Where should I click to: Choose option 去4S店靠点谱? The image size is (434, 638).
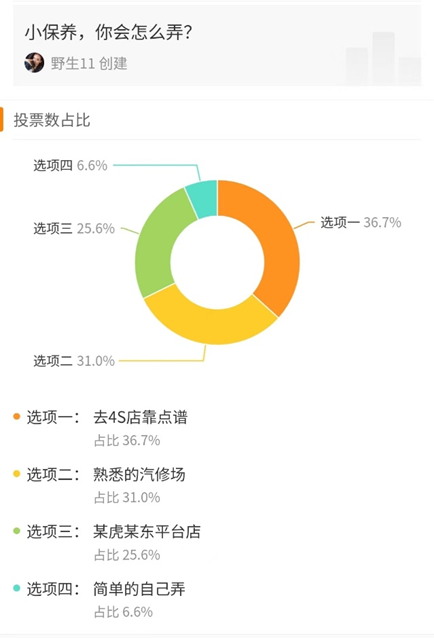pyautogui.click(x=140, y=417)
